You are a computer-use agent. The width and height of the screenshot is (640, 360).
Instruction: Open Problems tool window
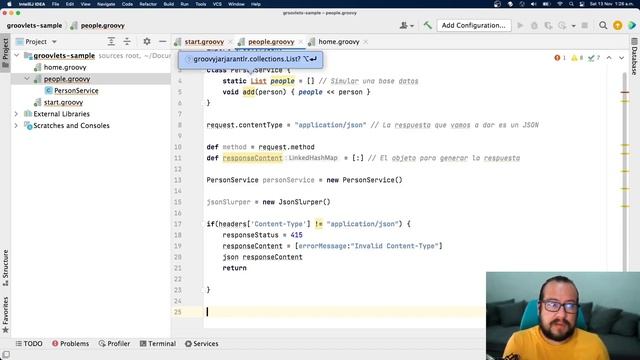click(x=70, y=344)
